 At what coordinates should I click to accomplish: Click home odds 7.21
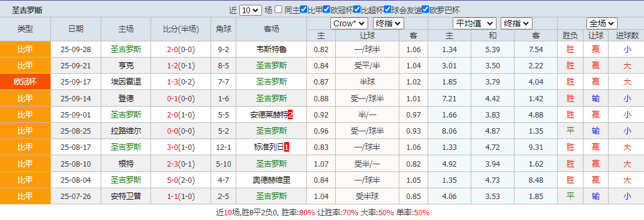point(449,98)
